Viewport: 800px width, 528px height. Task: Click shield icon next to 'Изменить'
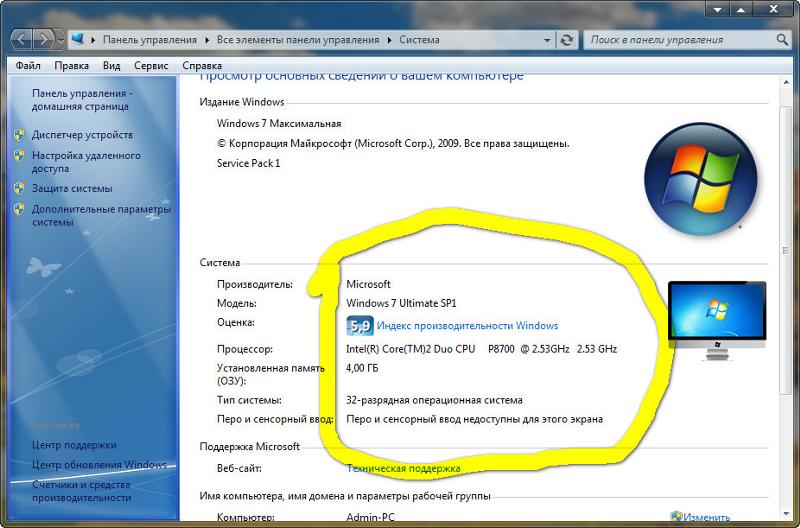click(x=676, y=517)
